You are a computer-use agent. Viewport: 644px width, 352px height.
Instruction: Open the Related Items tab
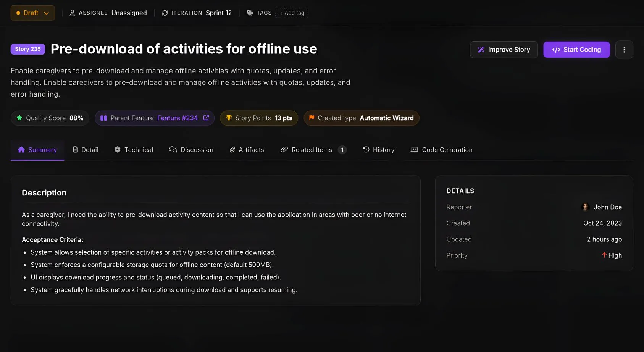coord(314,150)
